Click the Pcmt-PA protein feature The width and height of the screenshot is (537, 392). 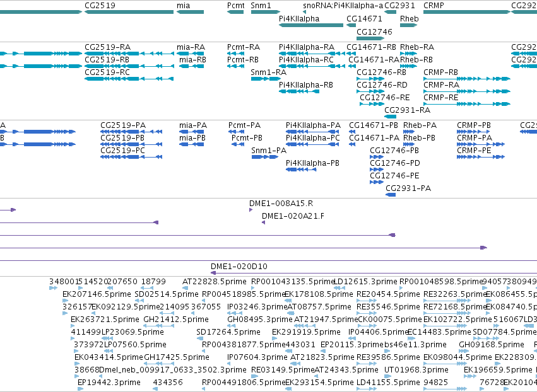point(236,132)
